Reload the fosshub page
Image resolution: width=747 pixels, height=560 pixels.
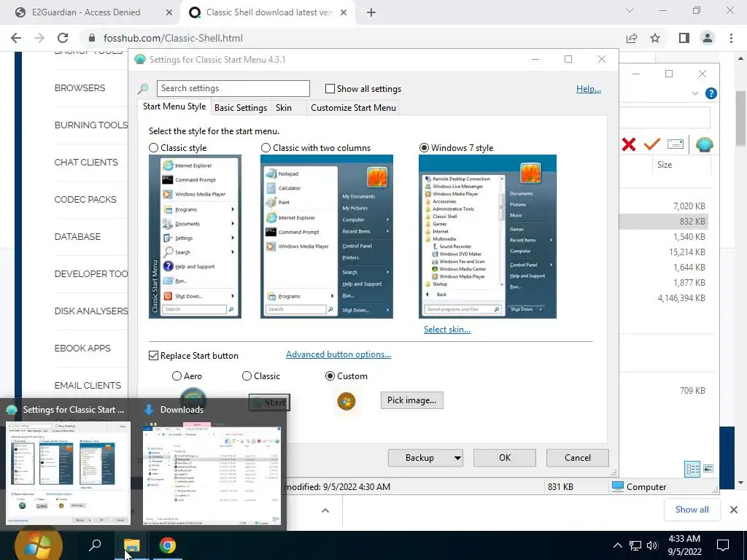[63, 38]
